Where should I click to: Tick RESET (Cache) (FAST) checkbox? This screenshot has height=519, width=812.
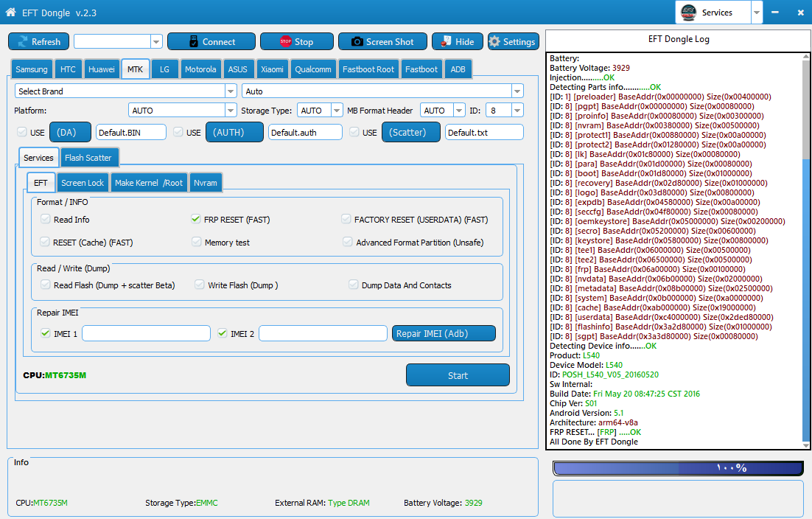45,242
